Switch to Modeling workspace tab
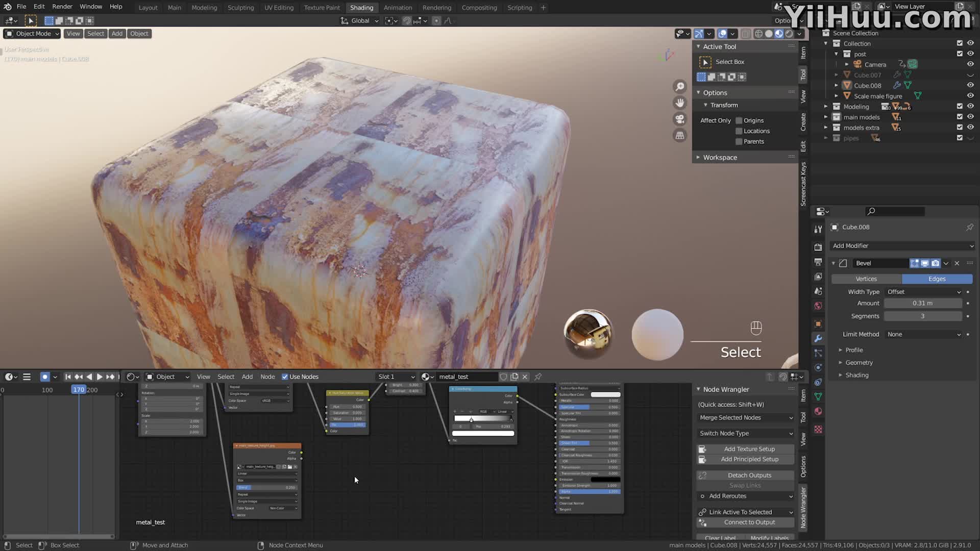The height and width of the screenshot is (551, 980). coord(204,8)
